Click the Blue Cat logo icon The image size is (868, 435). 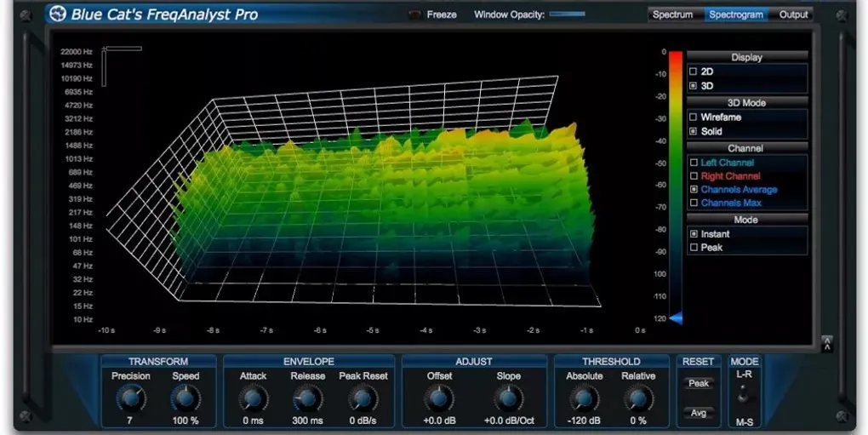[59, 14]
